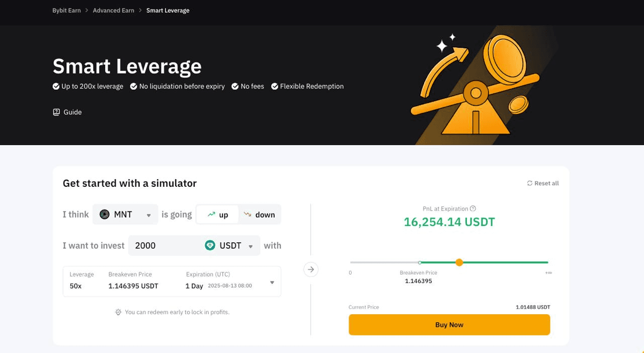Click the Guide book icon
Screen dimensions: 644x353
click(x=56, y=112)
